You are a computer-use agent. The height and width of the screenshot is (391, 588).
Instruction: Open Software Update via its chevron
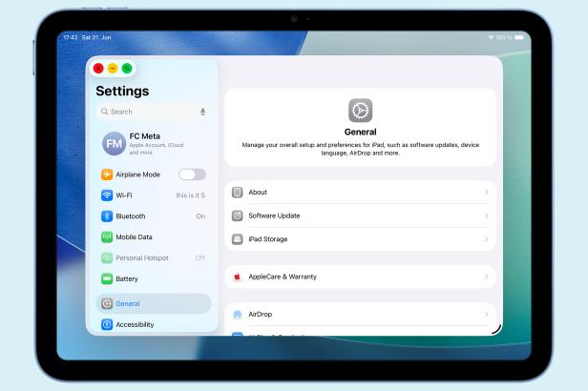click(x=487, y=216)
